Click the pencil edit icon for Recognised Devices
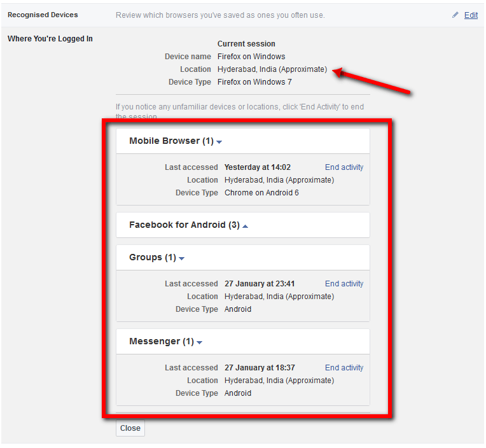486x448 pixels. (455, 15)
